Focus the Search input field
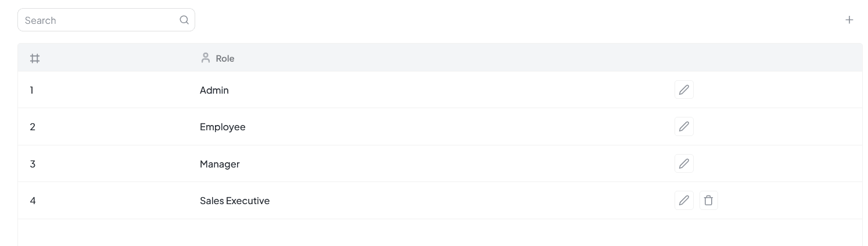Screen dimensions: 868x246 click(100, 20)
